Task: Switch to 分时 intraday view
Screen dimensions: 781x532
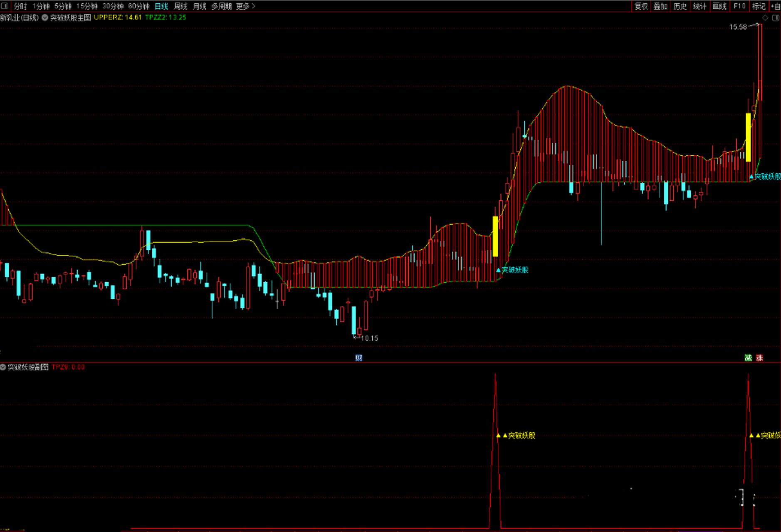Action: [20, 6]
